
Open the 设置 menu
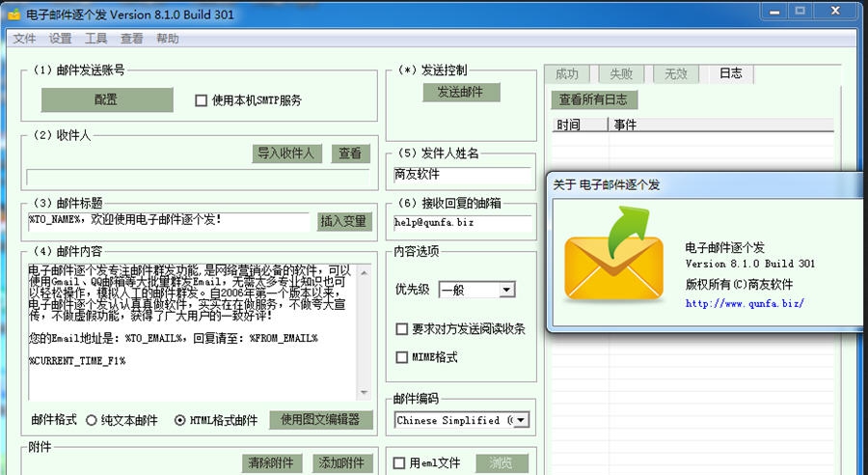click(x=61, y=39)
